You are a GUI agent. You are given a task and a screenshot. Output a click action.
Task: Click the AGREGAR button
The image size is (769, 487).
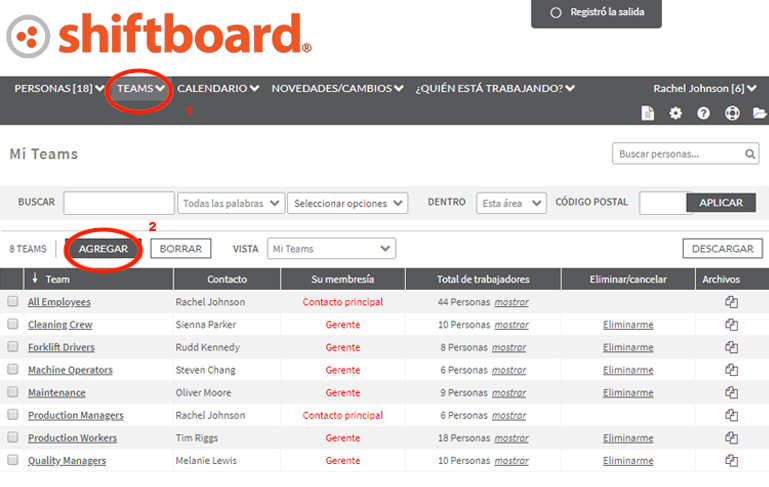point(103,249)
